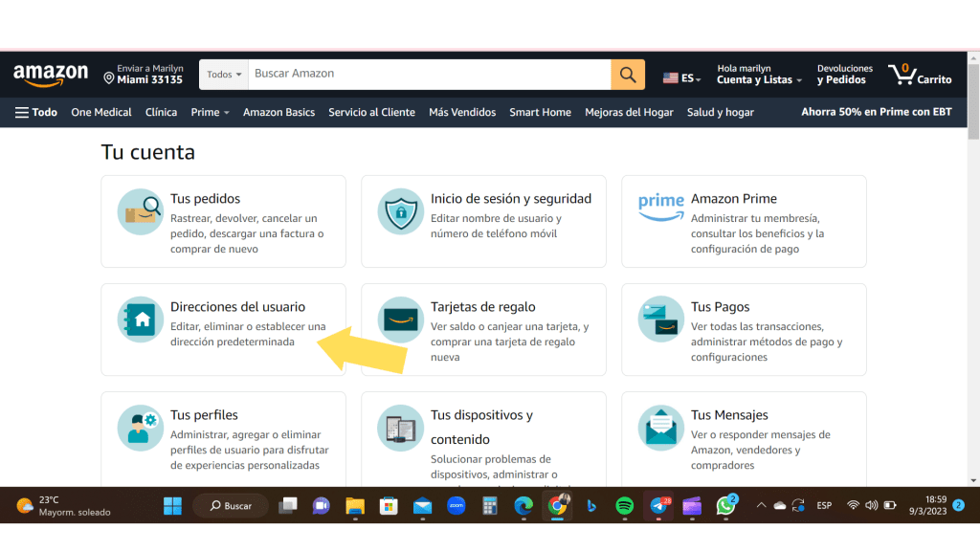Open Salud y hogar

click(x=720, y=113)
